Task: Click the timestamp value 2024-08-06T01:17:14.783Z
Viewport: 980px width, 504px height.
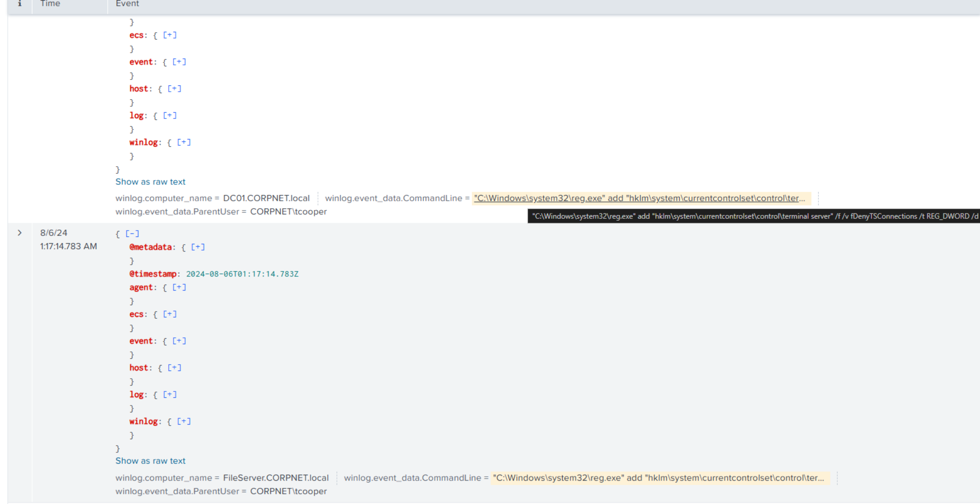Action: pyautogui.click(x=242, y=274)
